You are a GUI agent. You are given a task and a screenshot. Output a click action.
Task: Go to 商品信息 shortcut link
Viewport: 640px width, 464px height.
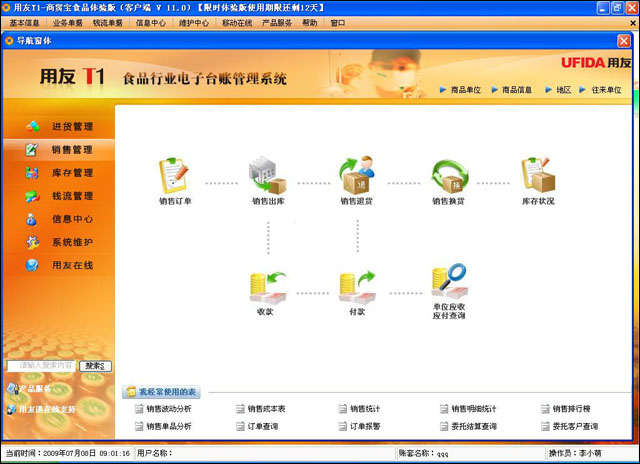click(x=517, y=90)
